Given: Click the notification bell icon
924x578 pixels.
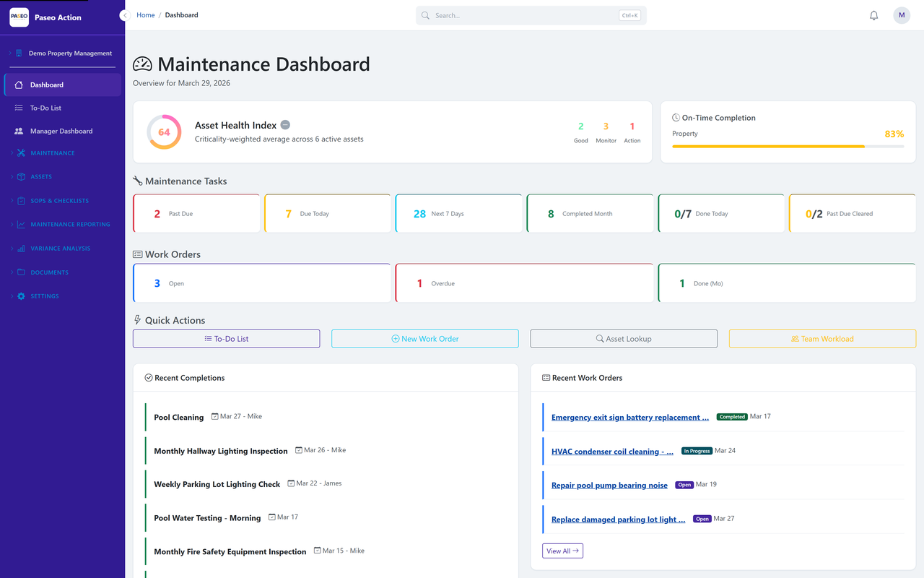Looking at the screenshot, I should (x=873, y=15).
